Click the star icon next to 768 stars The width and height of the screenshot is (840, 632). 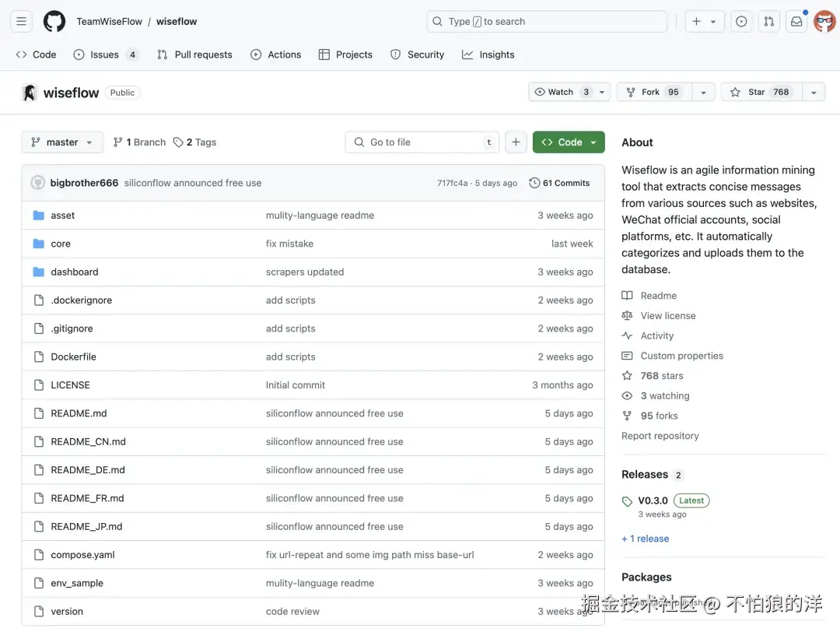[x=627, y=376]
